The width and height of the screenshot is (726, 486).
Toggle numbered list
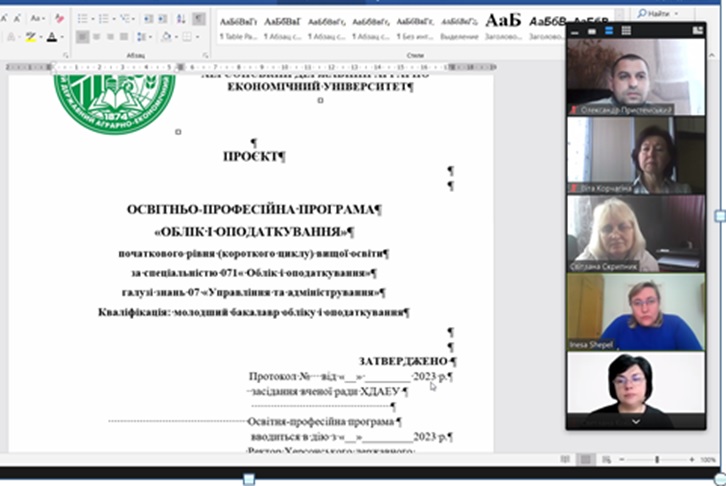(x=103, y=19)
